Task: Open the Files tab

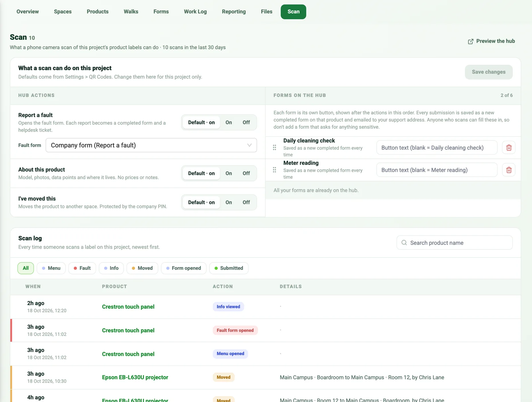Action: pos(267,12)
